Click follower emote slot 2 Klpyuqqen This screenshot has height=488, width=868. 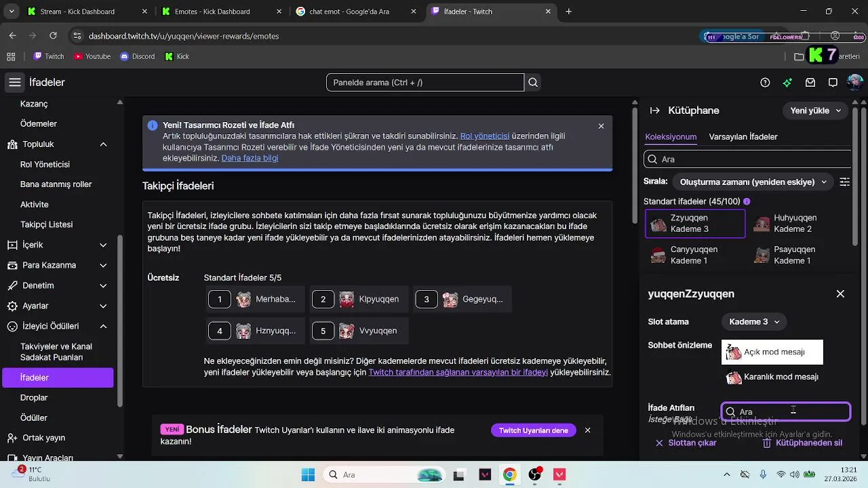pos(359,299)
